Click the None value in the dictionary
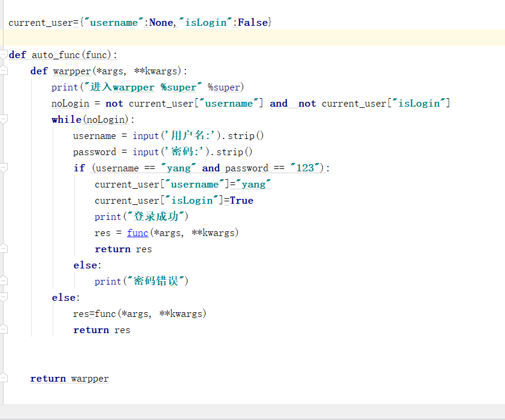505x420 pixels. click(161, 23)
